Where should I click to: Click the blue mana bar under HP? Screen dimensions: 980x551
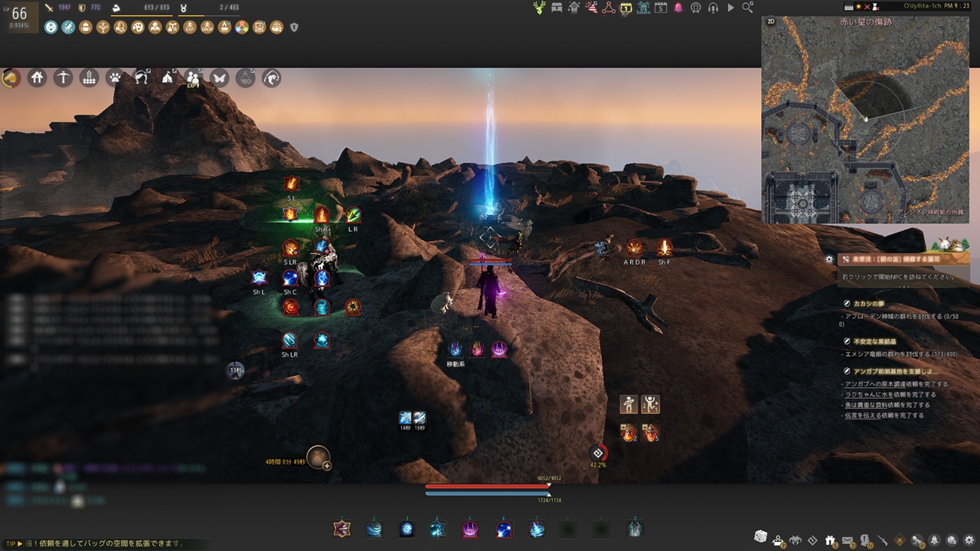click(488, 494)
